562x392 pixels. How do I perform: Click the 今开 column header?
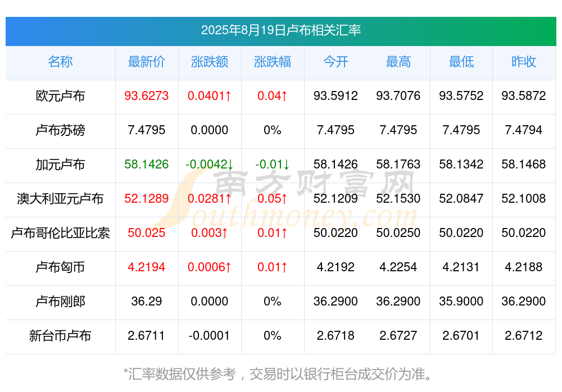[336, 62]
